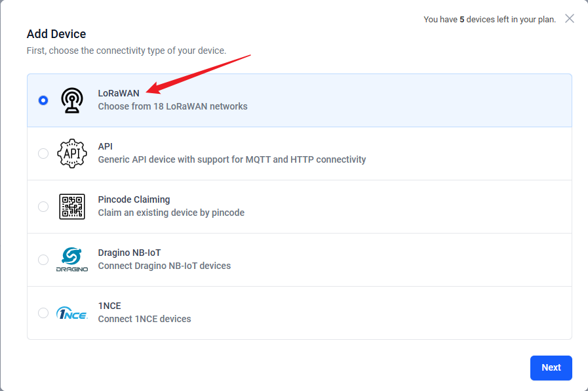Screen dimensions: 588x391
Task: Select the Dragino NB-IoT radio button
Action: (43, 260)
